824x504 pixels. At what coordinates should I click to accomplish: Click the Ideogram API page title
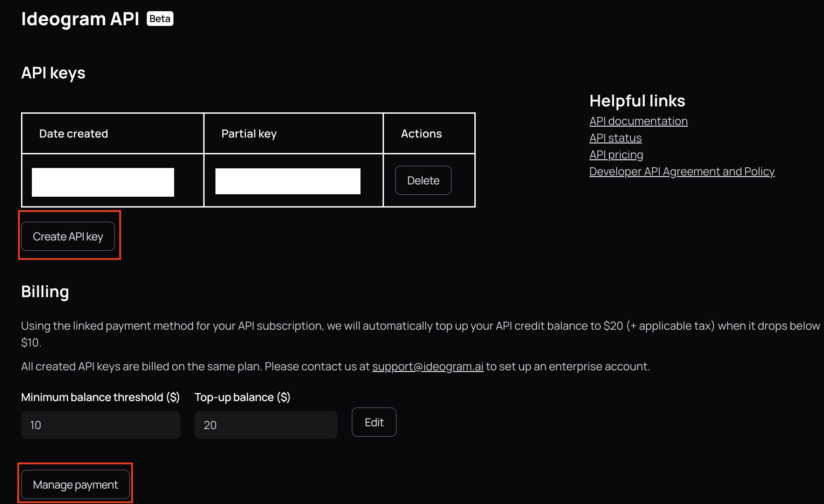80,19
